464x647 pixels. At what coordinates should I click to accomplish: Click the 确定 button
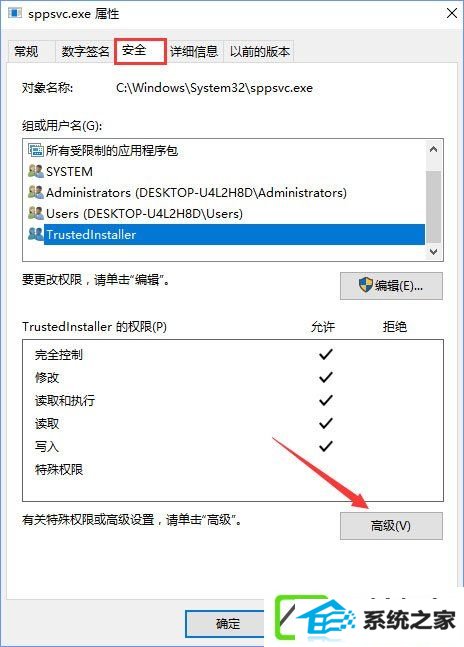click(228, 623)
